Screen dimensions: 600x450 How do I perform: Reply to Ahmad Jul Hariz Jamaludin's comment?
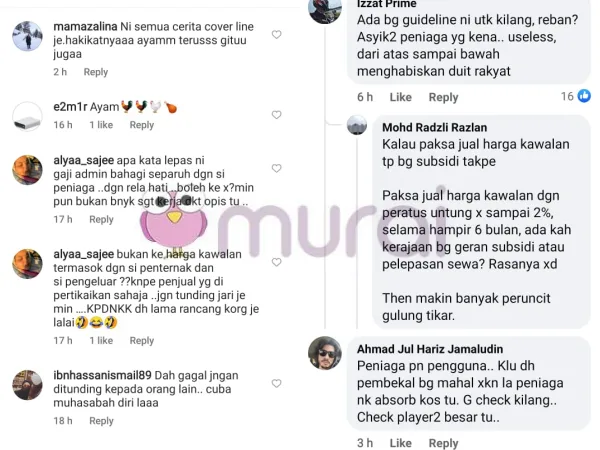point(443,443)
